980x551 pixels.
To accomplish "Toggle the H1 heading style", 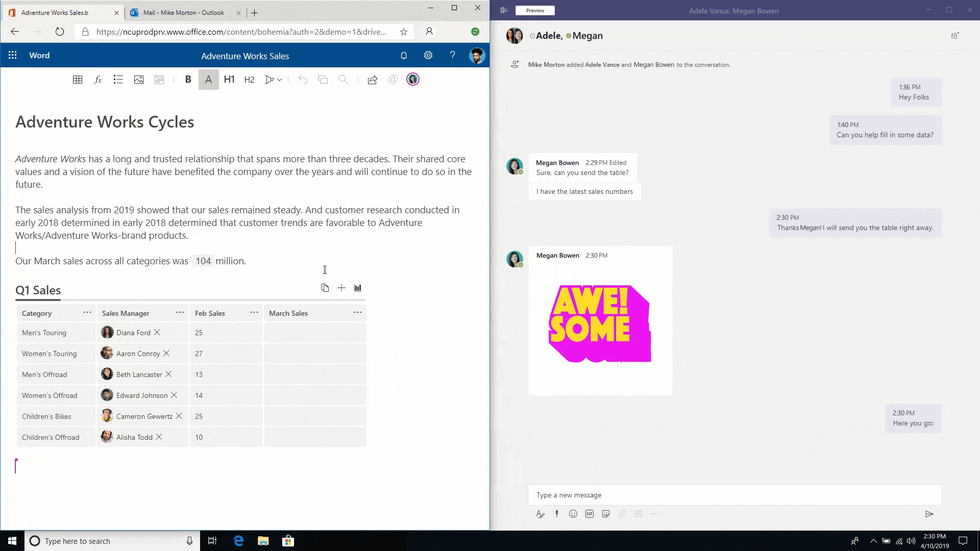I will coord(229,80).
